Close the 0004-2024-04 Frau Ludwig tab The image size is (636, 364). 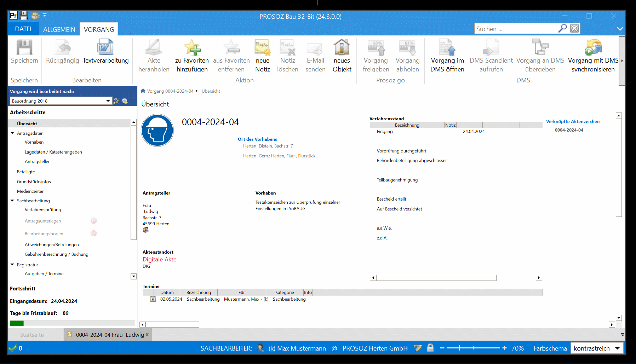(147, 334)
